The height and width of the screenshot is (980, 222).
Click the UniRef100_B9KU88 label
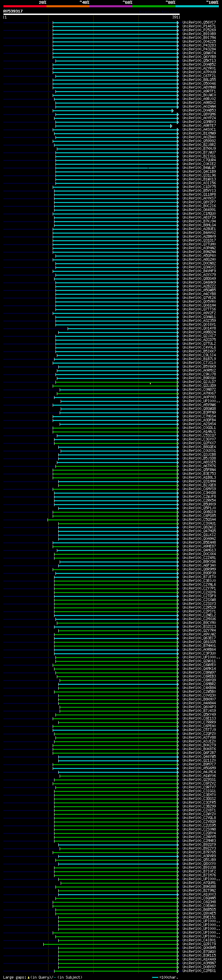(x=199, y=887)
